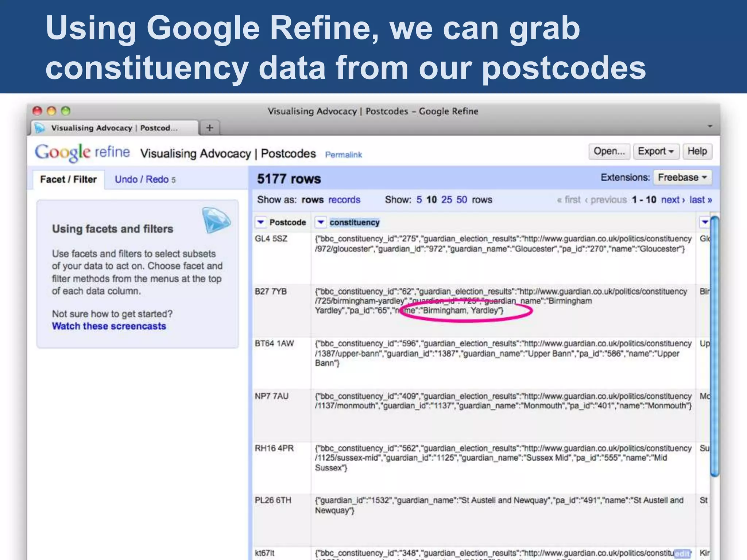Click the Mid Sussex constituency JSON cell
The width and height of the screenshot is (747, 560).
click(503, 467)
